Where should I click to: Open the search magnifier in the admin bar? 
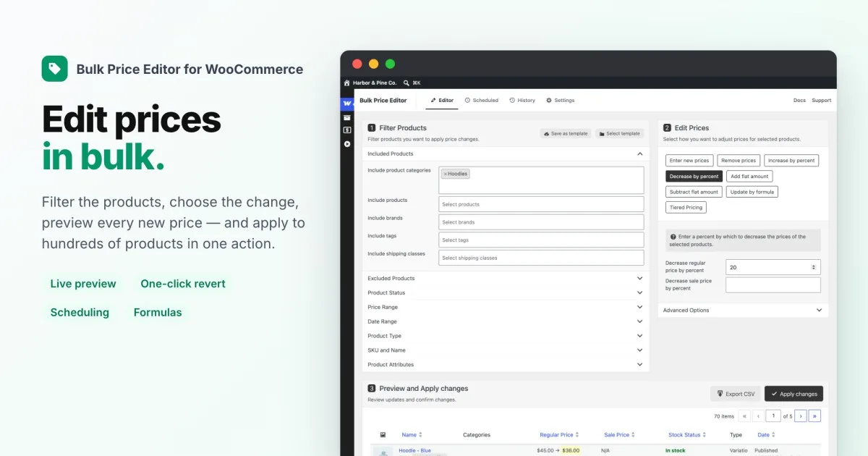point(407,83)
